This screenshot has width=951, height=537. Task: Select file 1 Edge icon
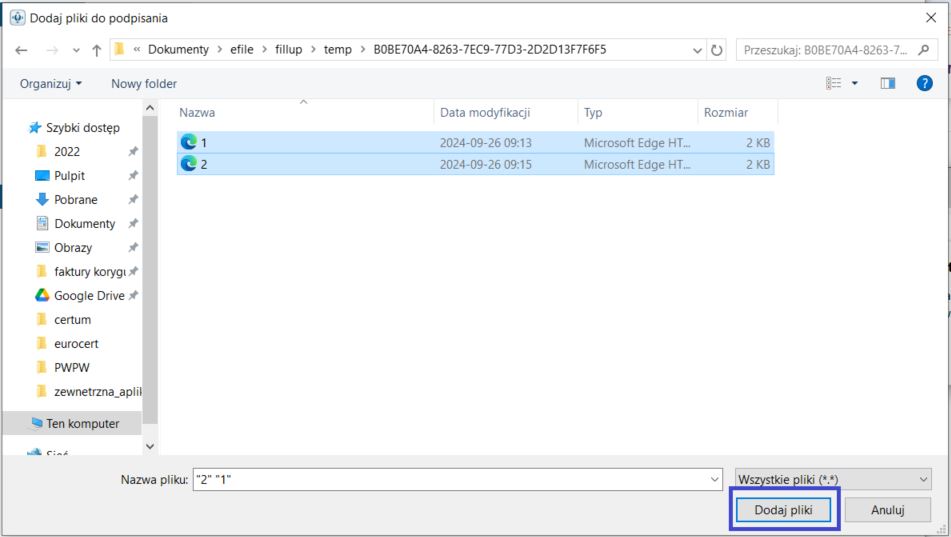tap(189, 142)
